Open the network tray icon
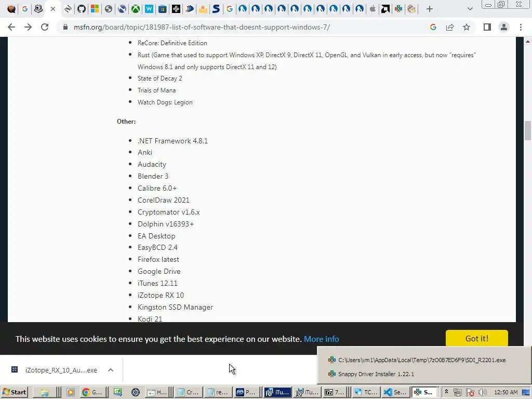The image size is (532, 399). pos(457,392)
